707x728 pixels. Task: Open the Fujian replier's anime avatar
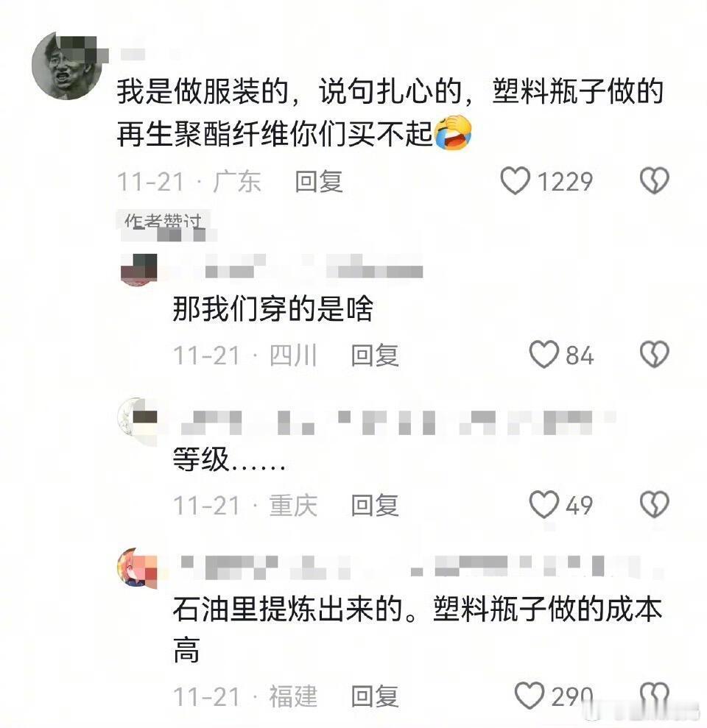click(137, 568)
